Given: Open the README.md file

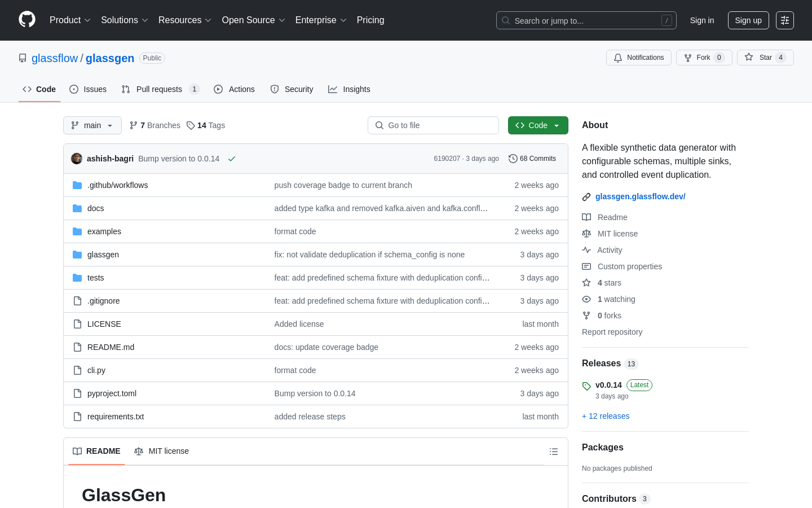Looking at the screenshot, I should coord(111,347).
